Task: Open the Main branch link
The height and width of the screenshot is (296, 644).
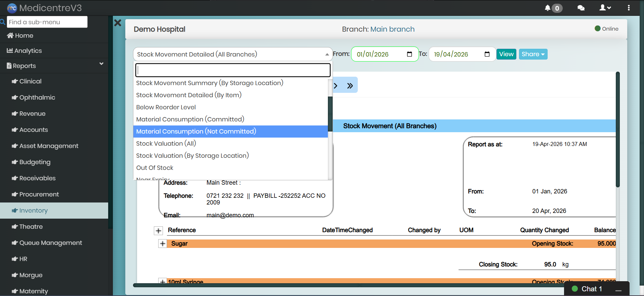Action: [392, 29]
